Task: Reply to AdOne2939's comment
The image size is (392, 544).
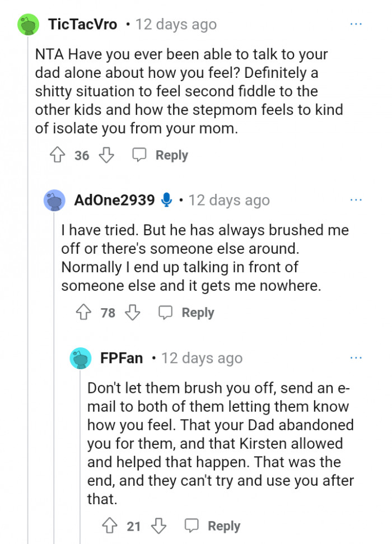Action: [x=186, y=313]
